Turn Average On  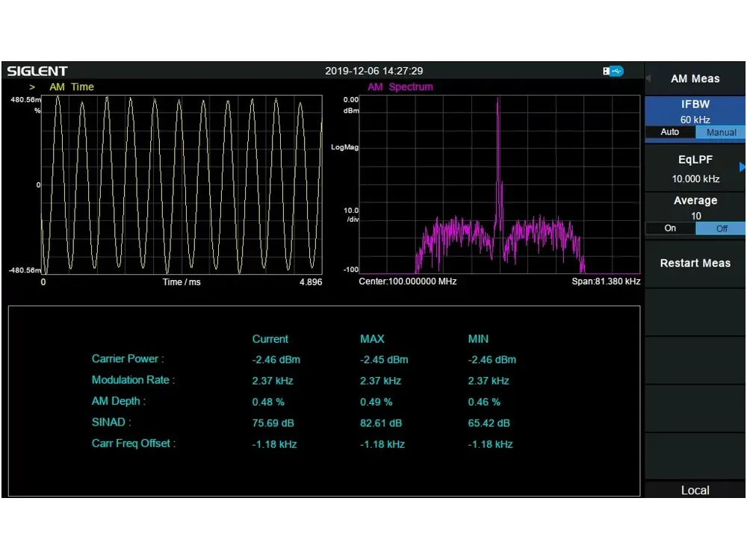coord(670,228)
